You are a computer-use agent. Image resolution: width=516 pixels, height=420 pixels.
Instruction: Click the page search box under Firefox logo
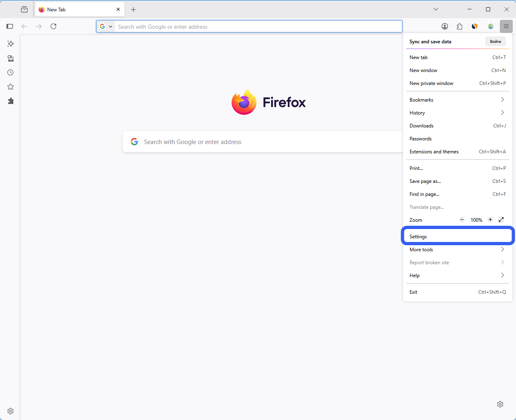point(263,142)
